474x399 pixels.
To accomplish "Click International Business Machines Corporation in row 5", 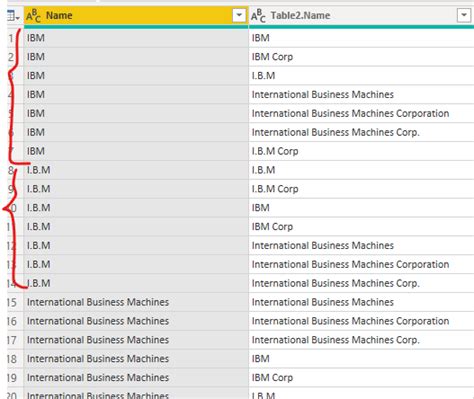I will [x=361, y=114].
